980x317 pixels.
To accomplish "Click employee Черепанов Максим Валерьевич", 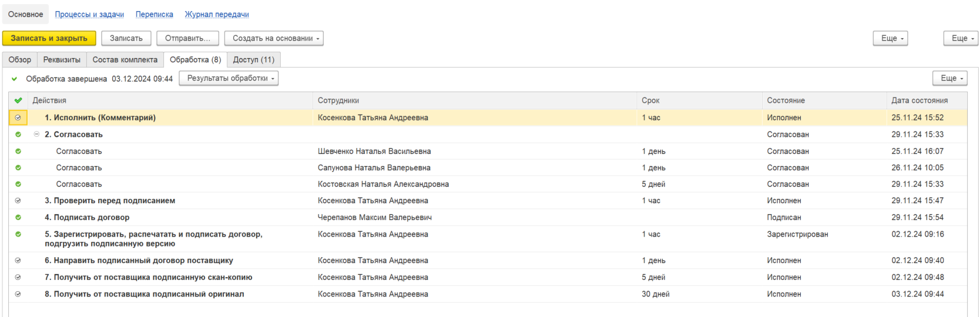I will point(375,217).
